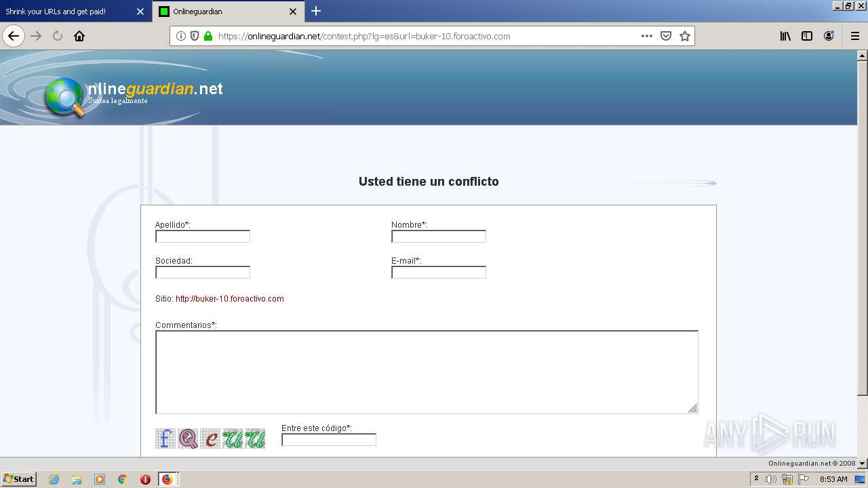This screenshot has width=868, height=488.
Task: Focus the Nombre input field
Action: click(439, 237)
